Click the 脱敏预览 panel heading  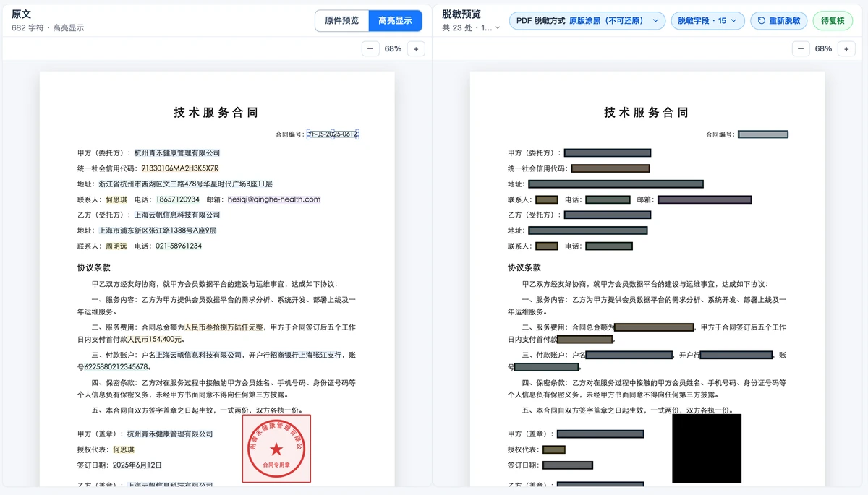(461, 14)
